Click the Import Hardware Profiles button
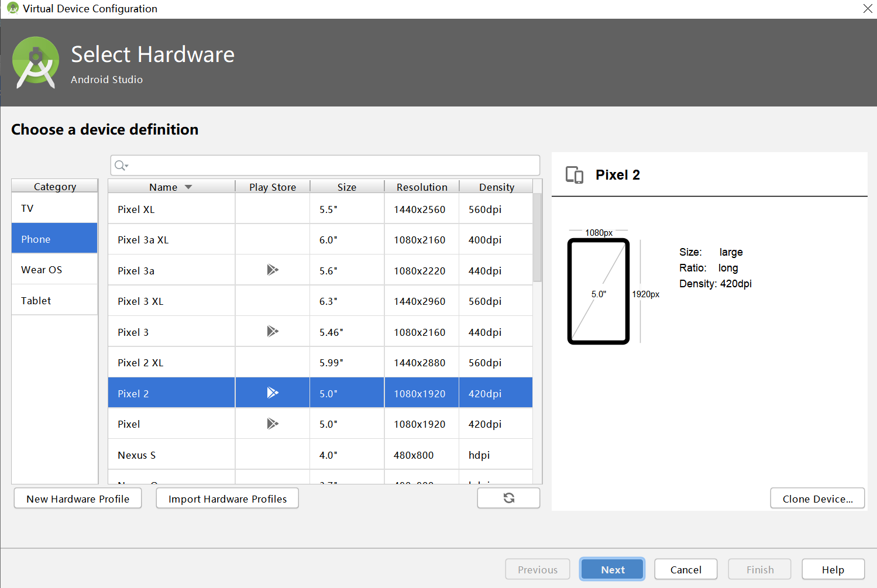 (x=228, y=498)
